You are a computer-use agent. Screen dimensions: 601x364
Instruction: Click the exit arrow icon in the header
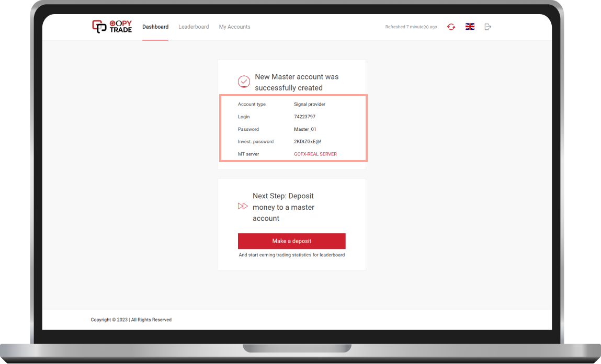487,27
